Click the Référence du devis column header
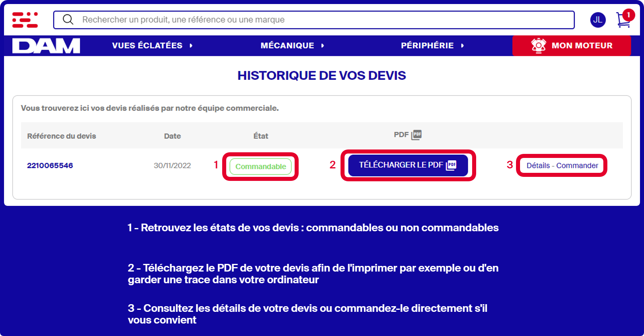The image size is (644, 336). (x=62, y=136)
